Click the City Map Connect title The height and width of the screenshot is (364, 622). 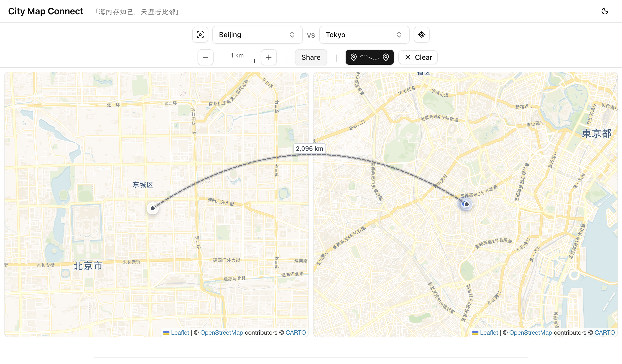(46, 11)
